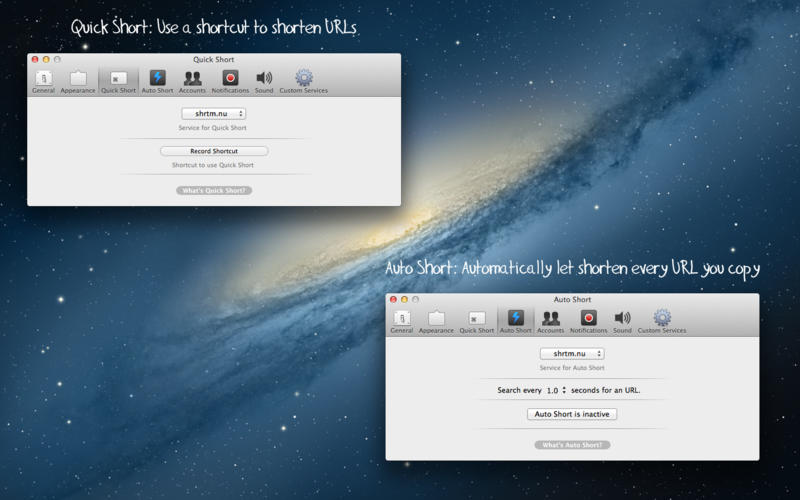Open Custom Services in Quick Short window

click(304, 82)
